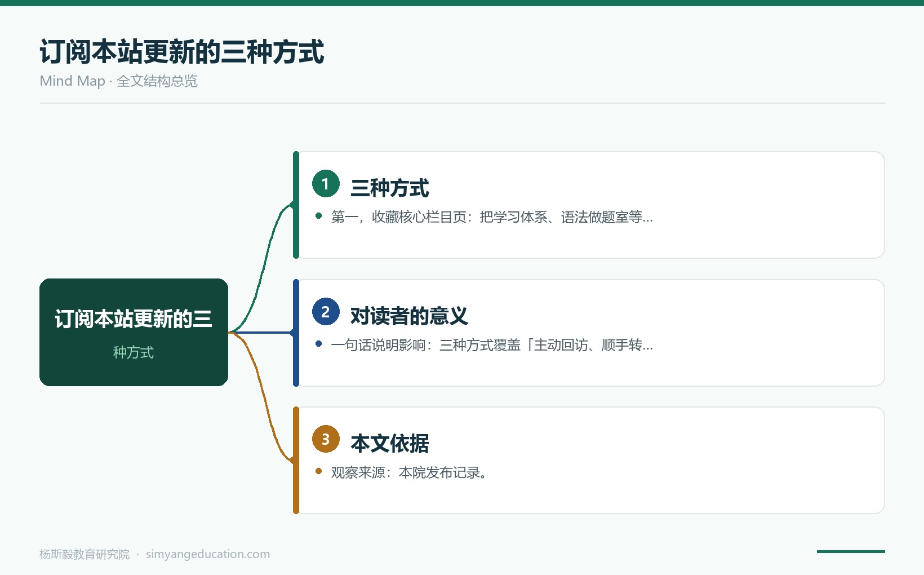Click the subtitle Mind Map · 全文结构总览
Screen dimensions: 924x575
(x=119, y=81)
